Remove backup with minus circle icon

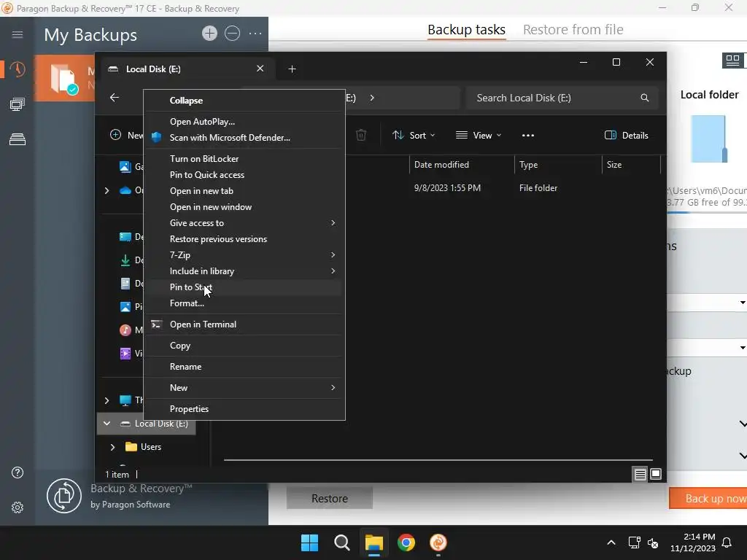[233, 34]
